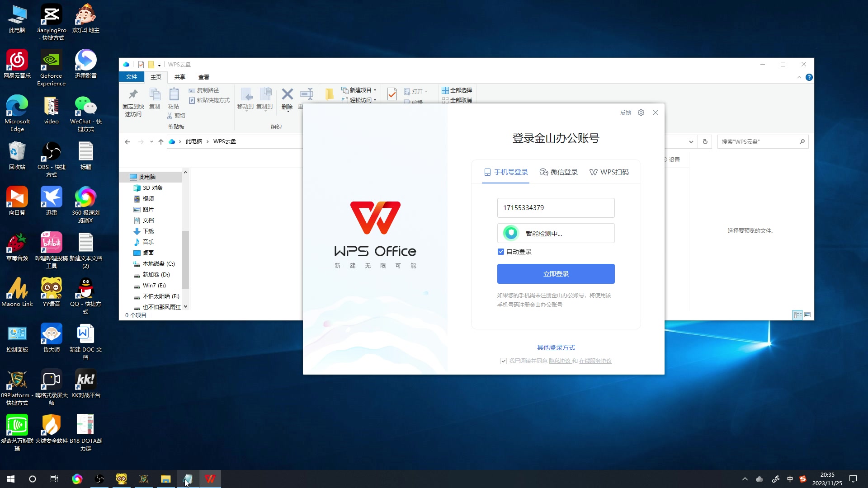Click 全部取消 in the Explorer ribbon

click(457, 100)
